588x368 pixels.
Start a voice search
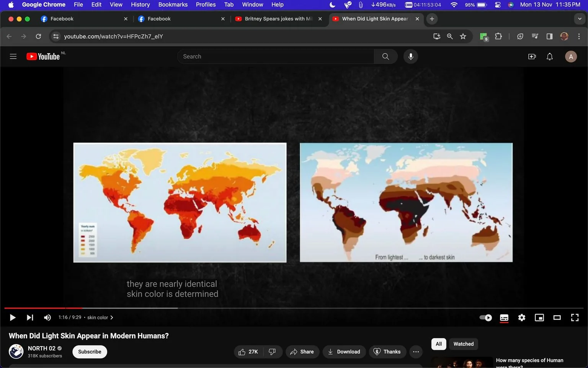pyautogui.click(x=410, y=56)
